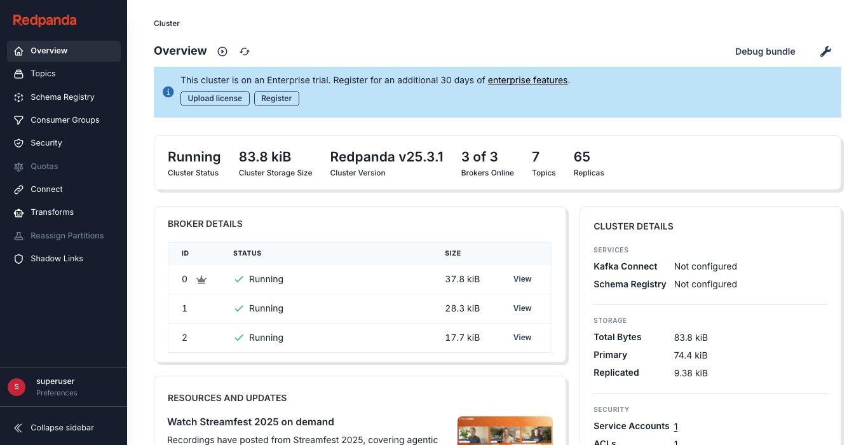Click the Transforms robot icon
The width and height of the screenshot is (868, 445).
click(19, 212)
